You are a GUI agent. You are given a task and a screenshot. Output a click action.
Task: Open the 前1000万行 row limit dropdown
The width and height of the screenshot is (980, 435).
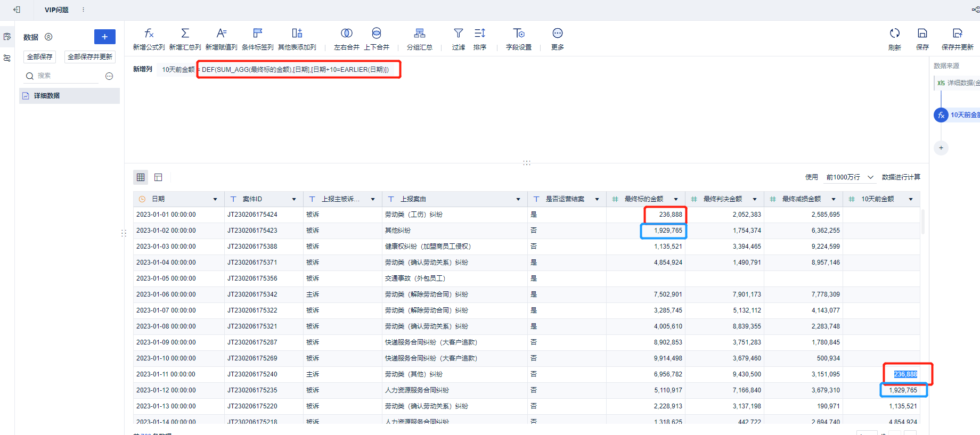(850, 177)
